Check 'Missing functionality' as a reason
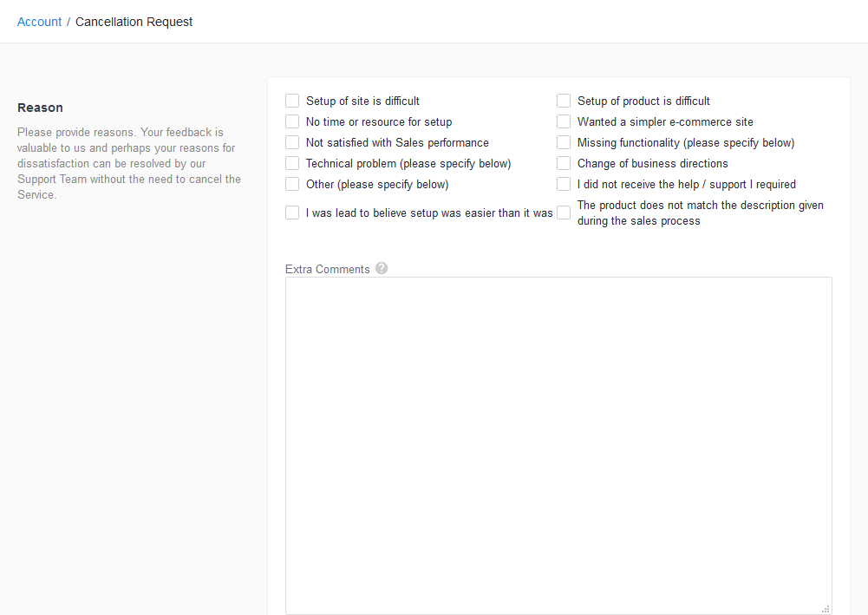Viewport: 868px width, 615px height. [564, 142]
